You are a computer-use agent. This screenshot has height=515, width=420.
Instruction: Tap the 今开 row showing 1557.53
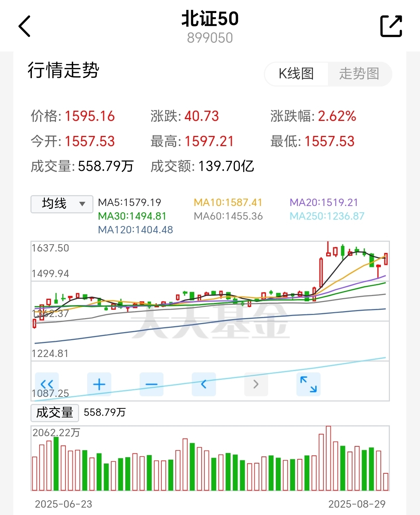tap(73, 142)
